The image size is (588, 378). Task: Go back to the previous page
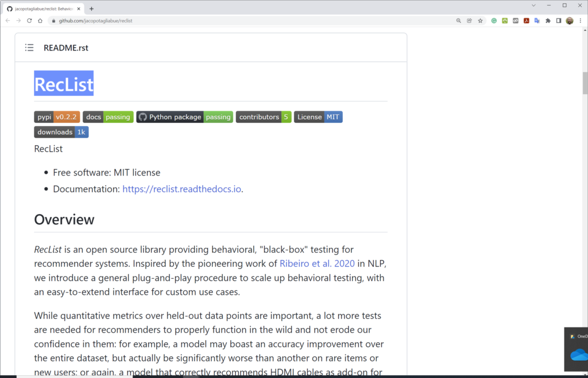tap(8, 21)
